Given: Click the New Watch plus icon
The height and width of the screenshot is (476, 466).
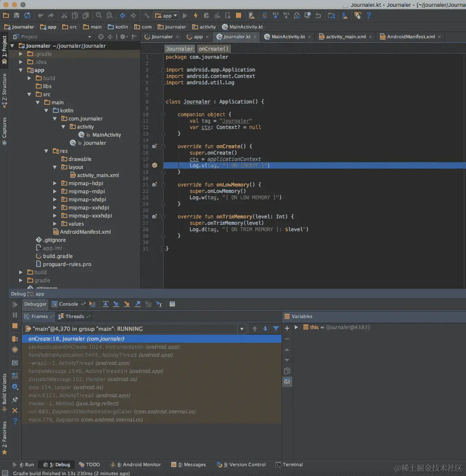Looking at the screenshot, I should [287, 328].
